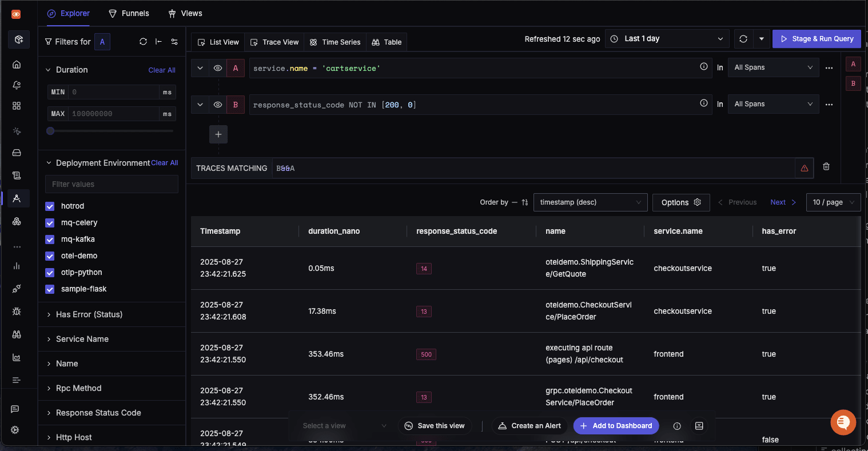Uncheck the hotrod environment checkbox
This screenshot has width=868, height=451.
coord(50,206)
